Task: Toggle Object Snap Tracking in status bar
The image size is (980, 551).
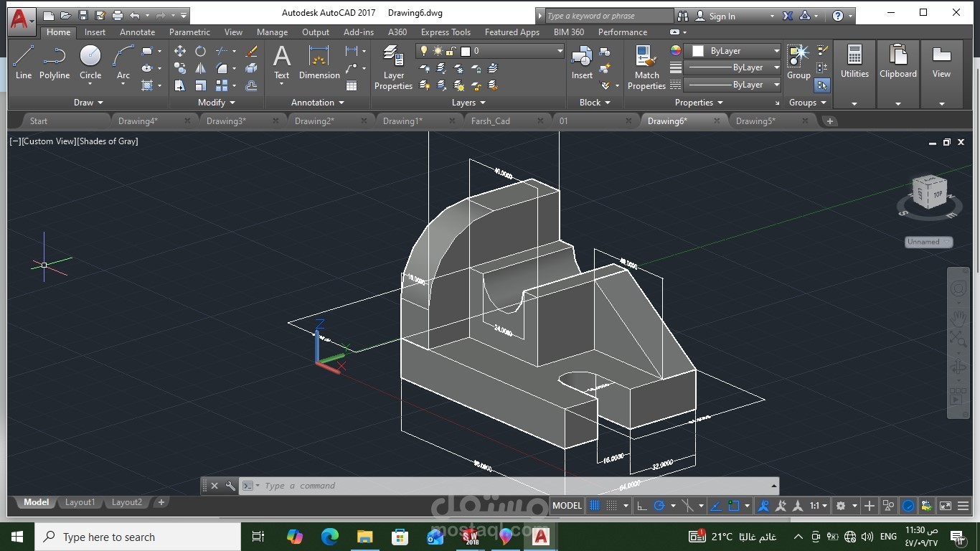Action: pyautogui.click(x=715, y=506)
